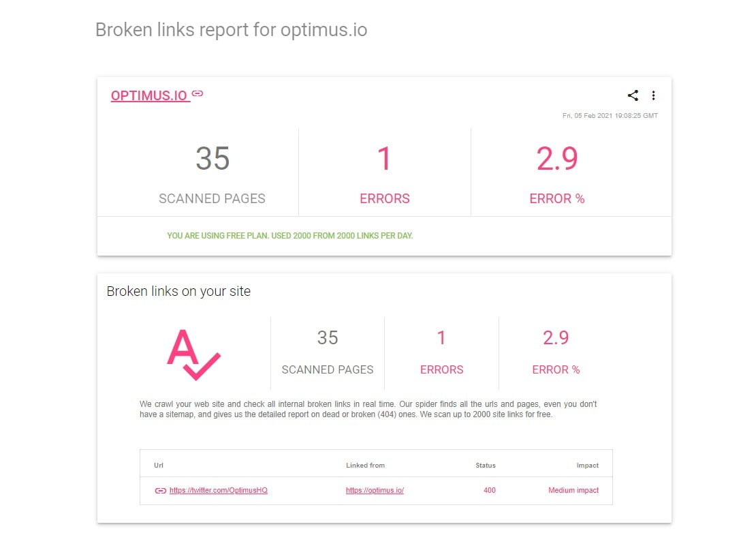Click the Url column header
This screenshot has width=756, height=546.
[158, 465]
